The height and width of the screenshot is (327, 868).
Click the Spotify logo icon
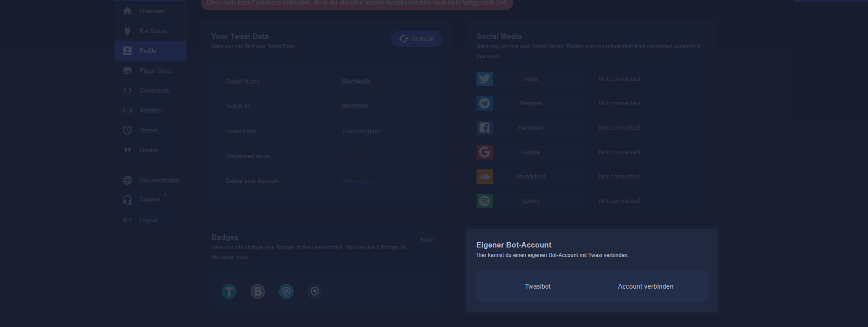pos(485,201)
